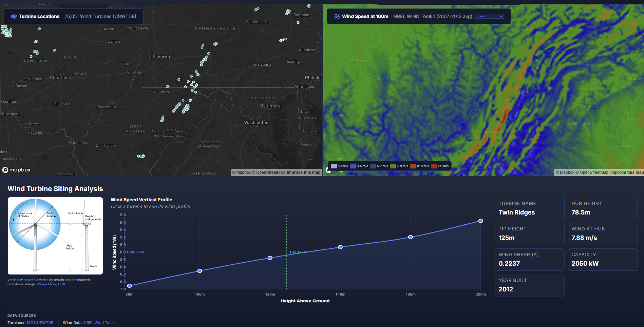Open the 100m height dropdown
This screenshot has width=644, height=327.
[x=489, y=16]
